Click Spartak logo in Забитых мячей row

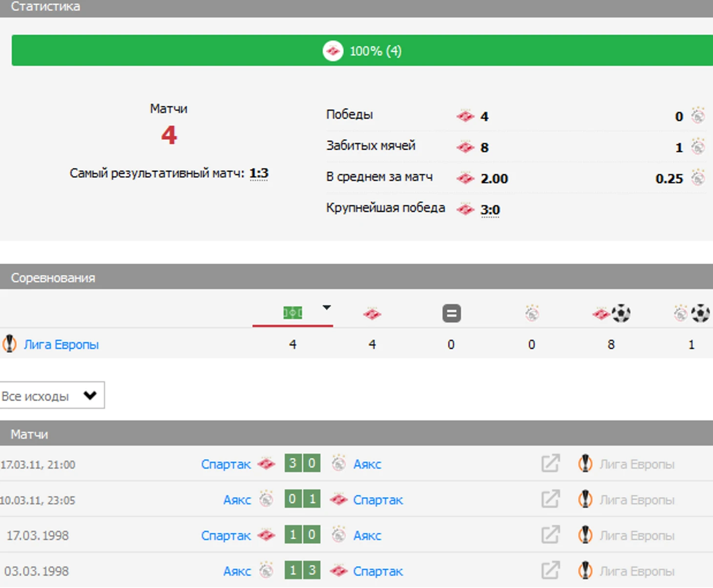tap(465, 147)
